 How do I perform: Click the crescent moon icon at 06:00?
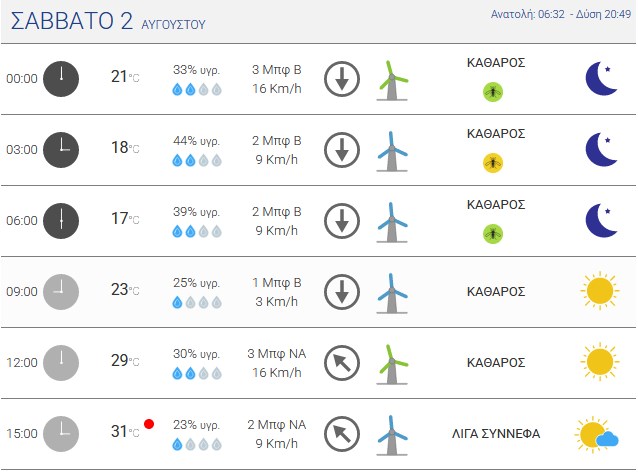[x=602, y=220]
